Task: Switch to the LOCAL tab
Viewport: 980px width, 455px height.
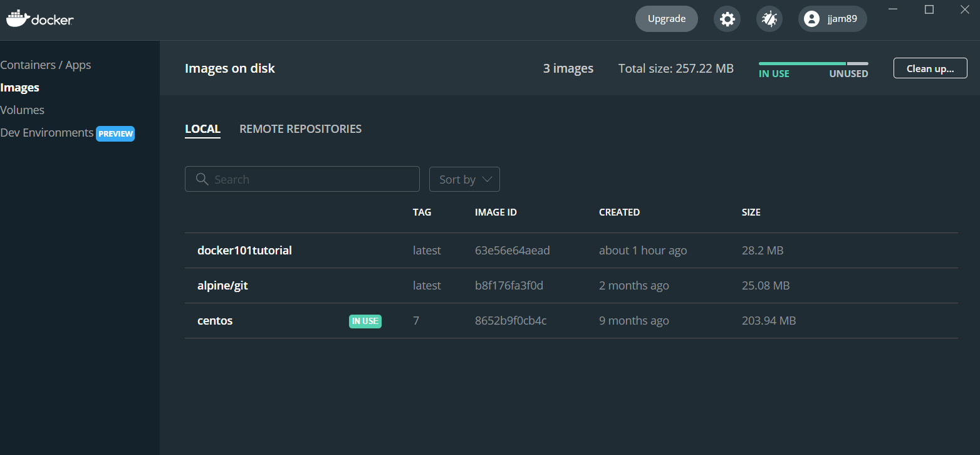Action: point(202,129)
